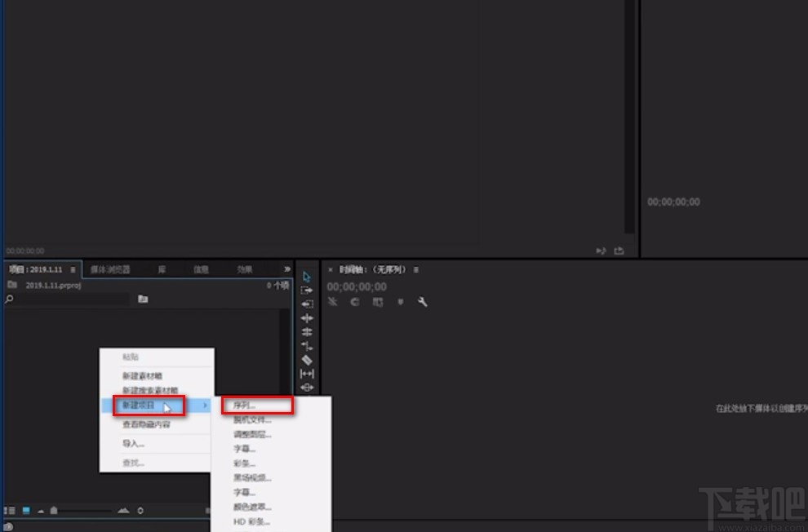
Task: Select the Slip tool
Action: (307, 374)
